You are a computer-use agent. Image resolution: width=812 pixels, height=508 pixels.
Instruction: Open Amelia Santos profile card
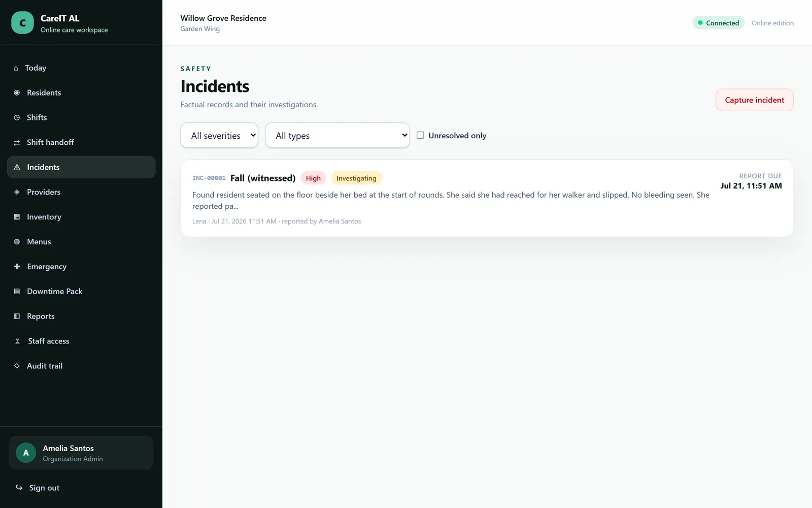pos(81,453)
